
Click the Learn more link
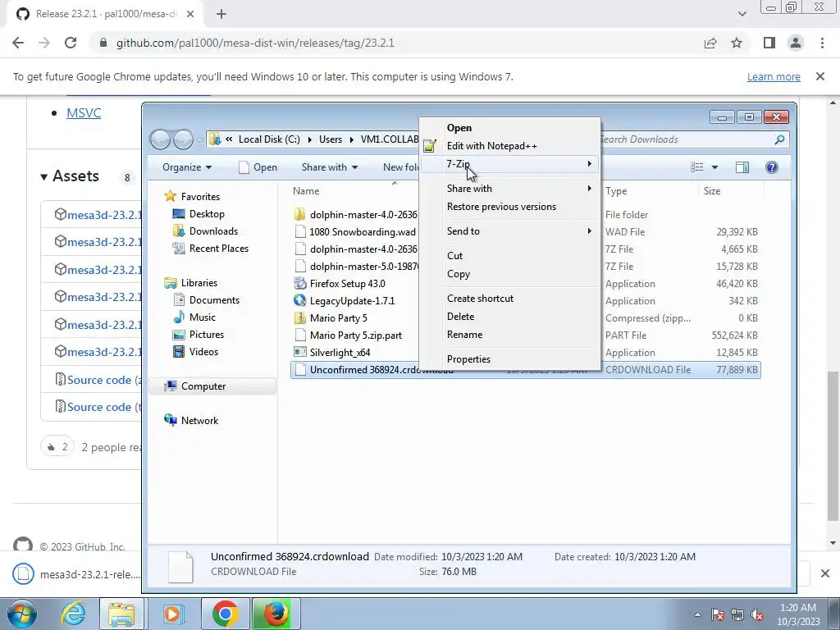point(774,76)
